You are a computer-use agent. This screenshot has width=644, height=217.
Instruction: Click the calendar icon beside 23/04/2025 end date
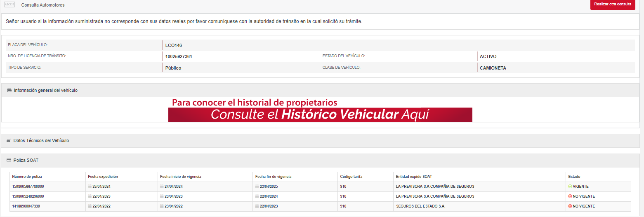click(257, 187)
